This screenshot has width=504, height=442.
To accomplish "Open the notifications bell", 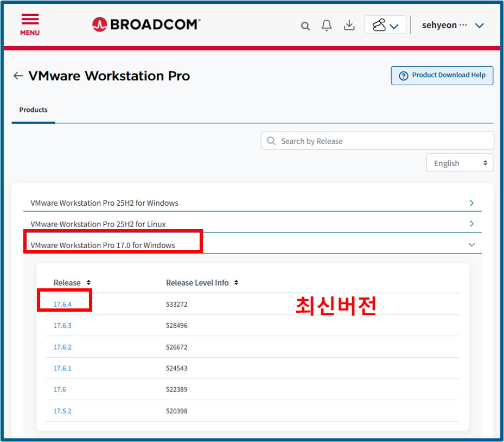I will tap(327, 25).
